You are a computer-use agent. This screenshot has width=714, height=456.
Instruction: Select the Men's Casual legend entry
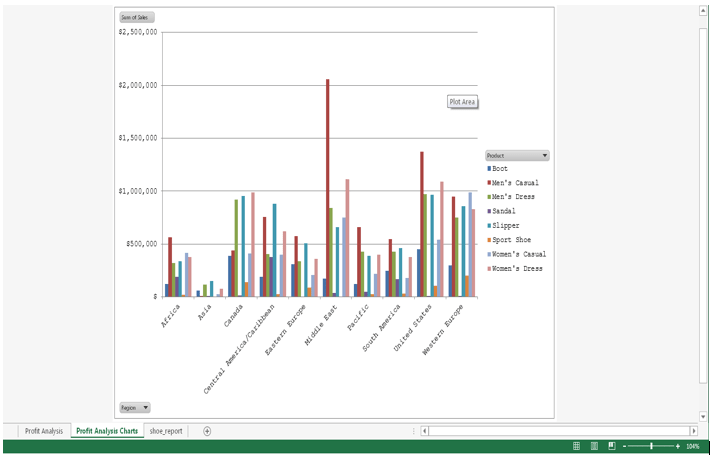[x=513, y=183]
